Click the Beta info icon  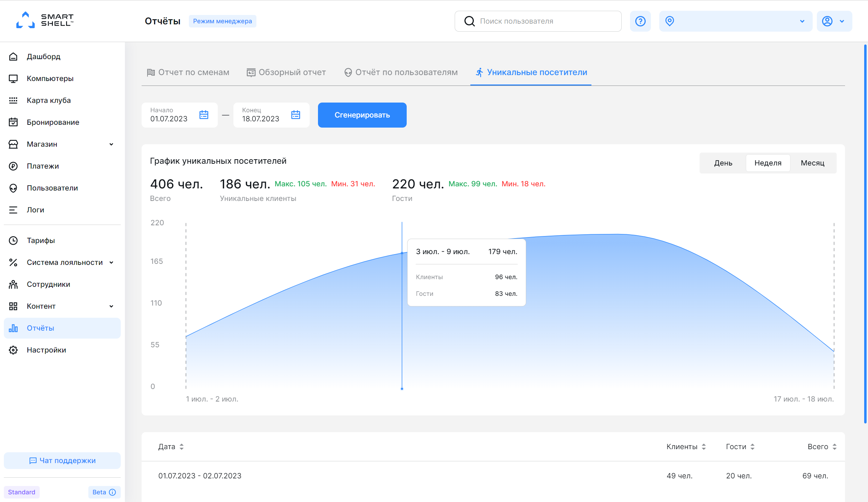(112, 492)
